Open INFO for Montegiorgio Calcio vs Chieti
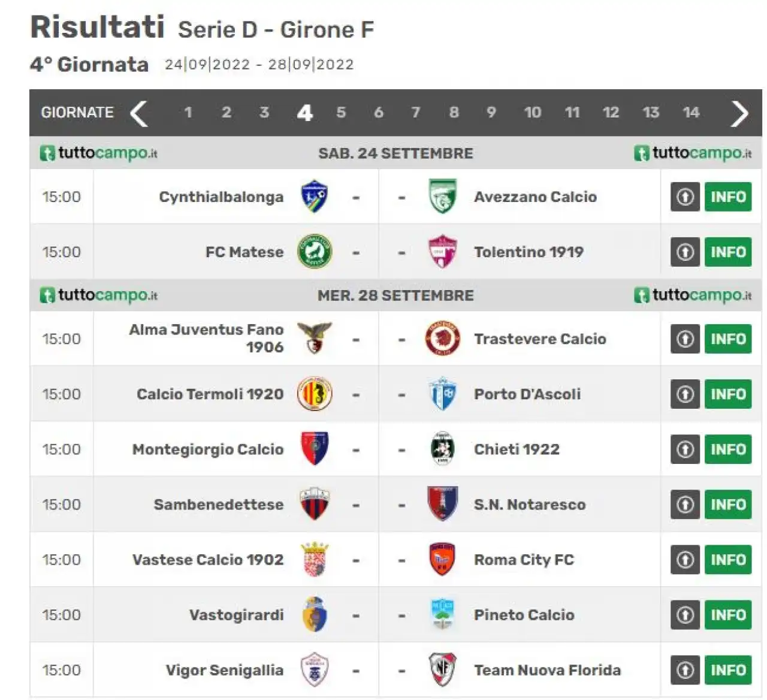 point(728,449)
